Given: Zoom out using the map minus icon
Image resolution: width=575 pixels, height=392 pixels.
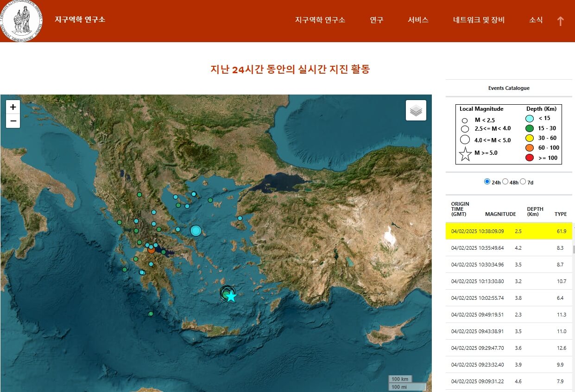Looking at the screenshot, I should point(13,121).
